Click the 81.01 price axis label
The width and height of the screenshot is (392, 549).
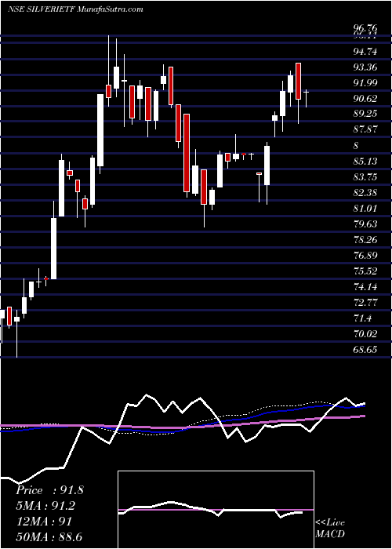(365, 209)
